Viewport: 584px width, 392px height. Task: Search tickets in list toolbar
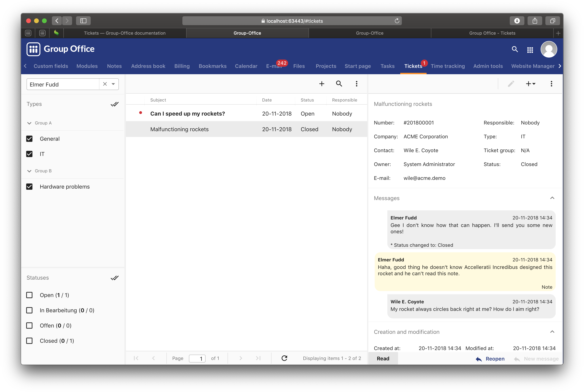click(339, 84)
